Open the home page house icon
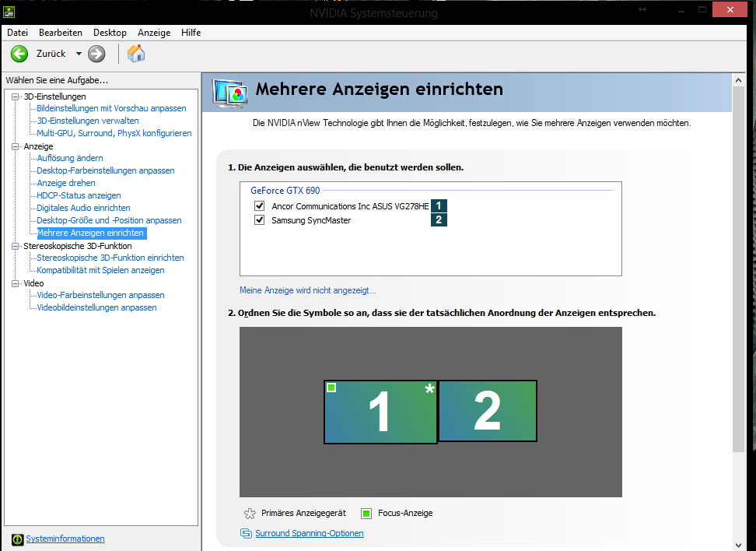756x551 pixels. (136, 54)
